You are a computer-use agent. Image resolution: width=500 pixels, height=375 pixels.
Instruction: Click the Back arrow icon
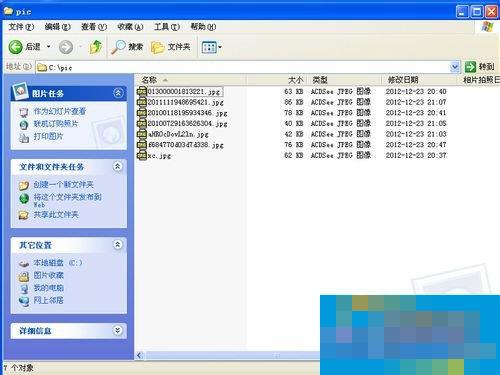(15, 47)
